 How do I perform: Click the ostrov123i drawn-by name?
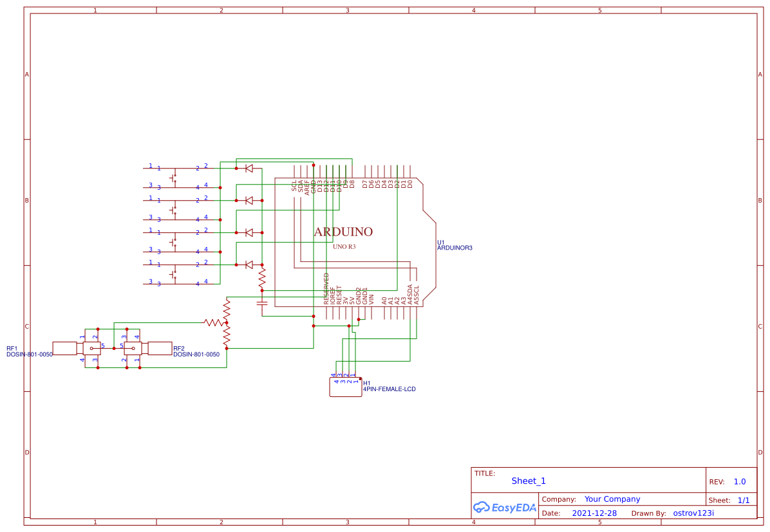coord(693,513)
